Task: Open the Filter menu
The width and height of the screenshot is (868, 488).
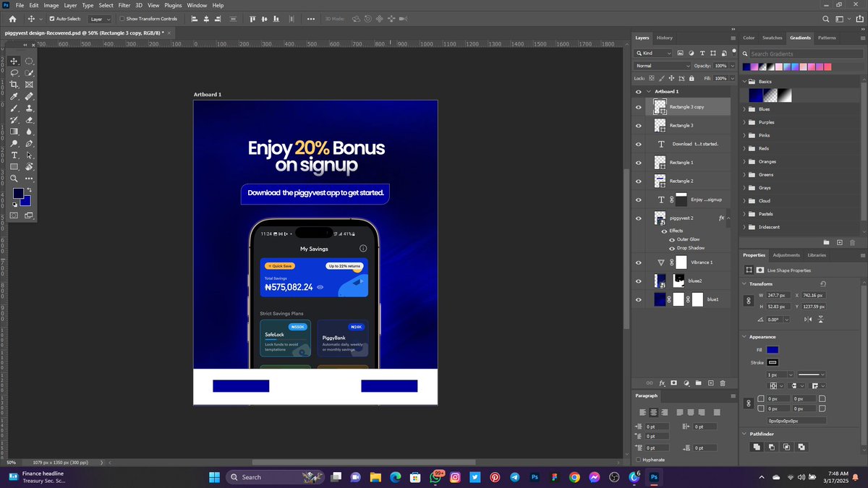Action: pos(124,5)
